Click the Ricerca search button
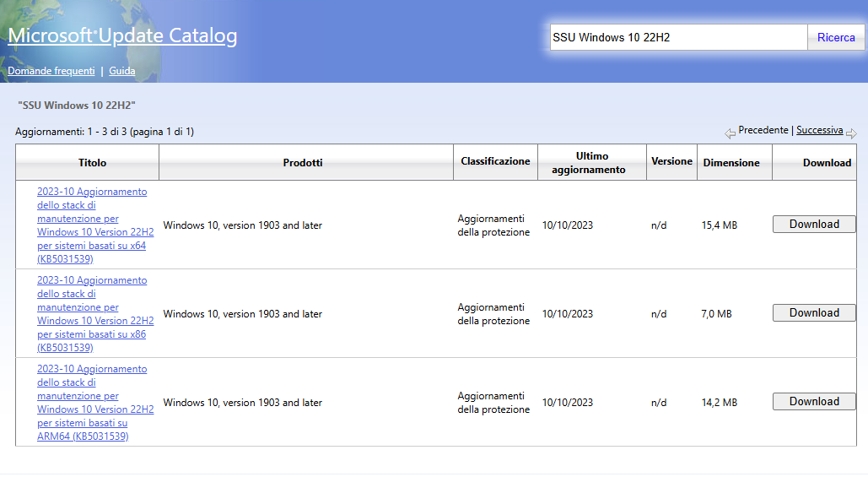 point(836,37)
